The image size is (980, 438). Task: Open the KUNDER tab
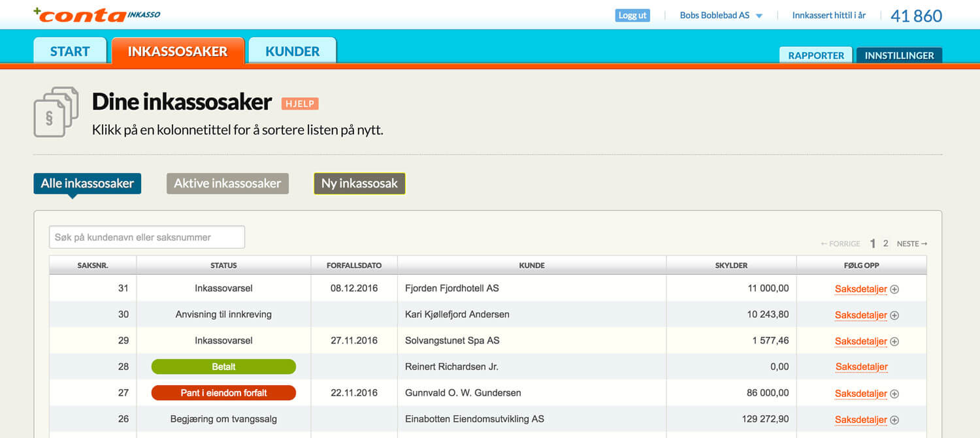[292, 51]
